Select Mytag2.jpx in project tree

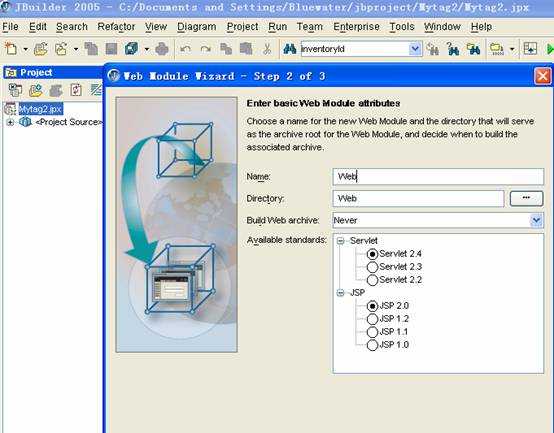pyautogui.click(x=41, y=109)
